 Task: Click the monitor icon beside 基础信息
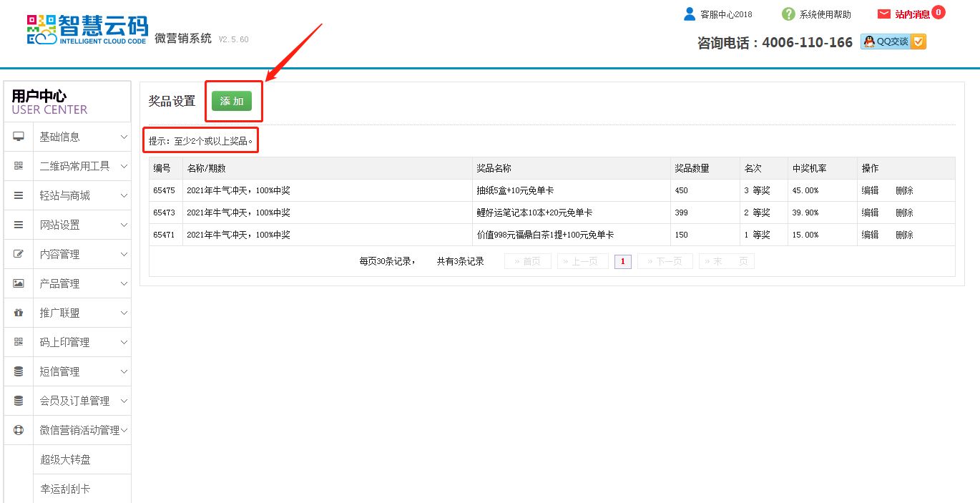click(19, 137)
